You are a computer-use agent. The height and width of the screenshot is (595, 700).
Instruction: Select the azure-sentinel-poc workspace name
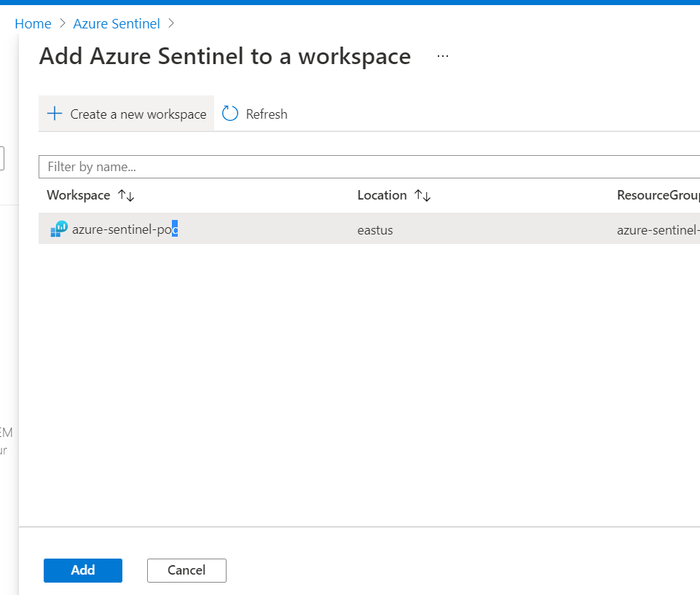tap(125, 229)
